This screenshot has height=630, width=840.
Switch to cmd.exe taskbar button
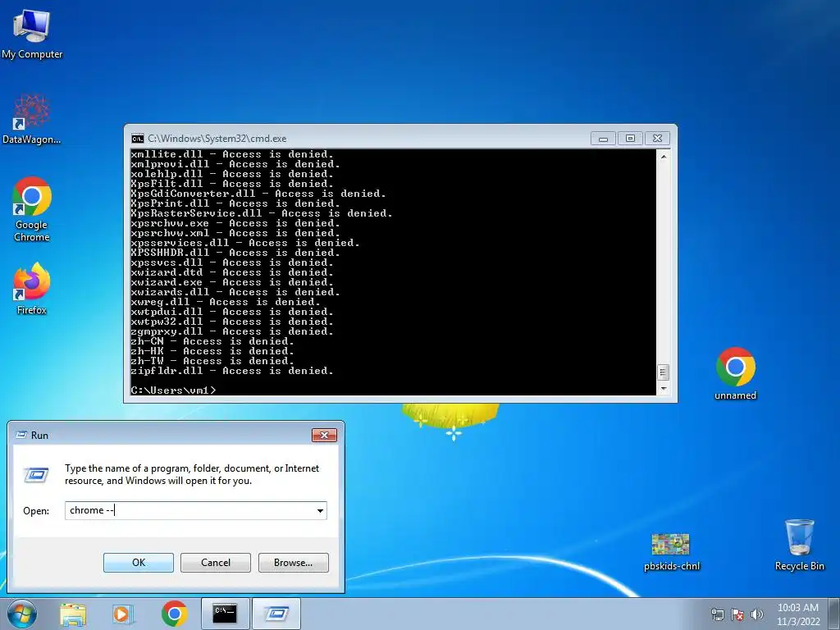coord(225,614)
